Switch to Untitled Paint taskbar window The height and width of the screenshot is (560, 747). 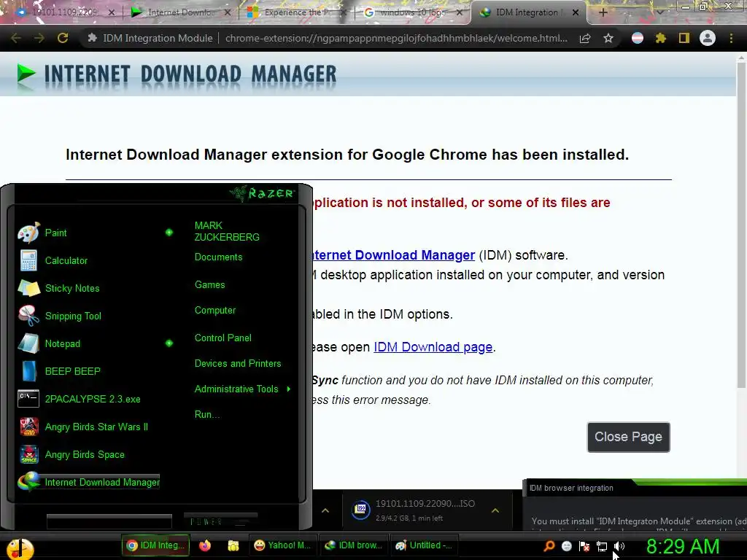tap(424, 545)
